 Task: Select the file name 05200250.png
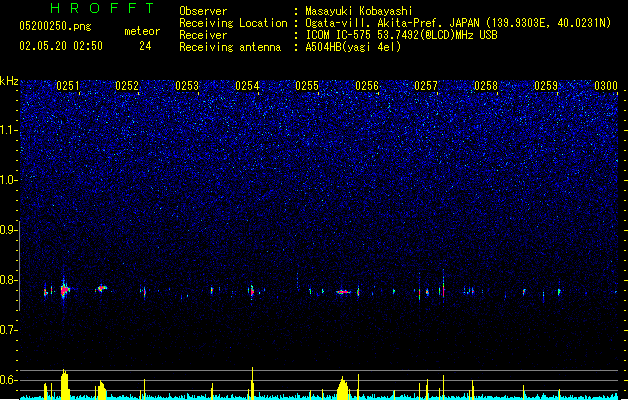pos(55,26)
